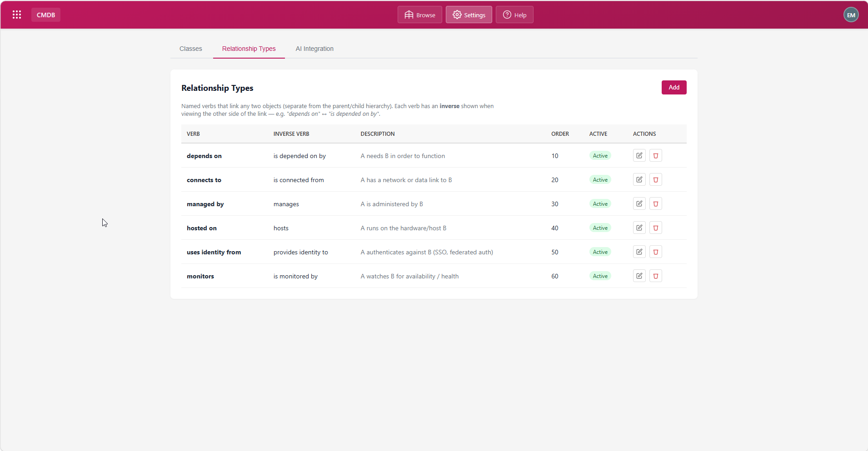Delete the 'hosted on' relationship
This screenshot has height=451, width=868.
point(655,228)
